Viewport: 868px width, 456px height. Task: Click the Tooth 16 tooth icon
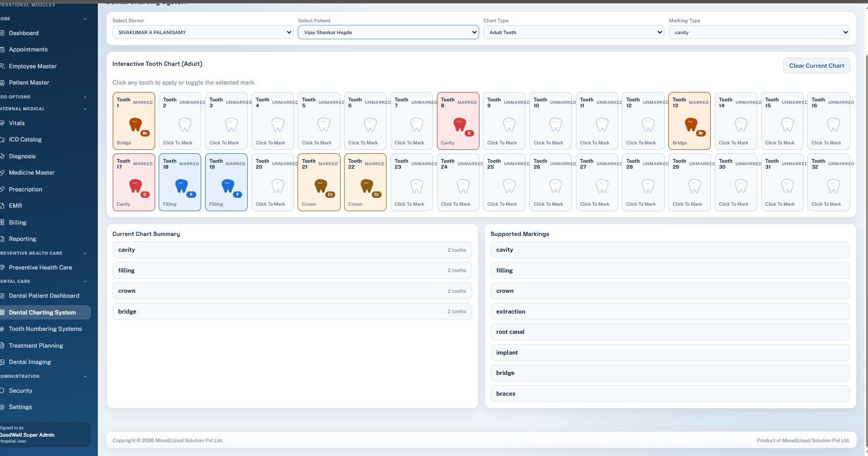coord(833,125)
